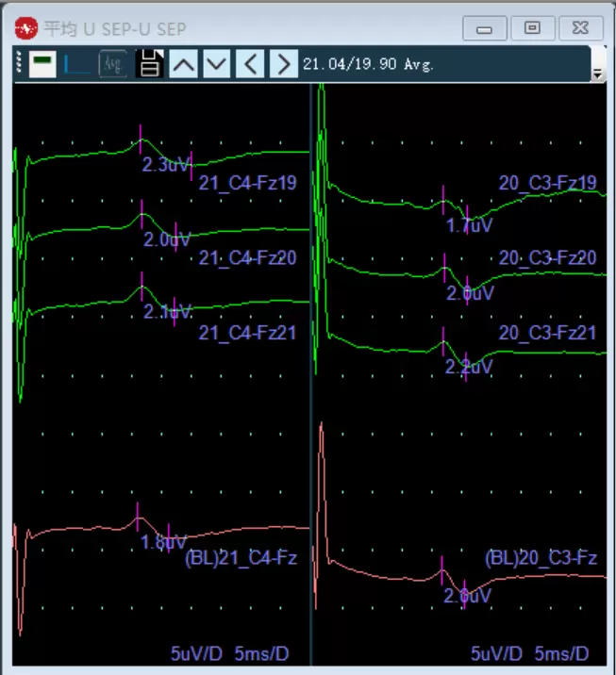Click the up arrow toolbar button
The width and height of the screenshot is (616, 675).
pyautogui.click(x=184, y=64)
